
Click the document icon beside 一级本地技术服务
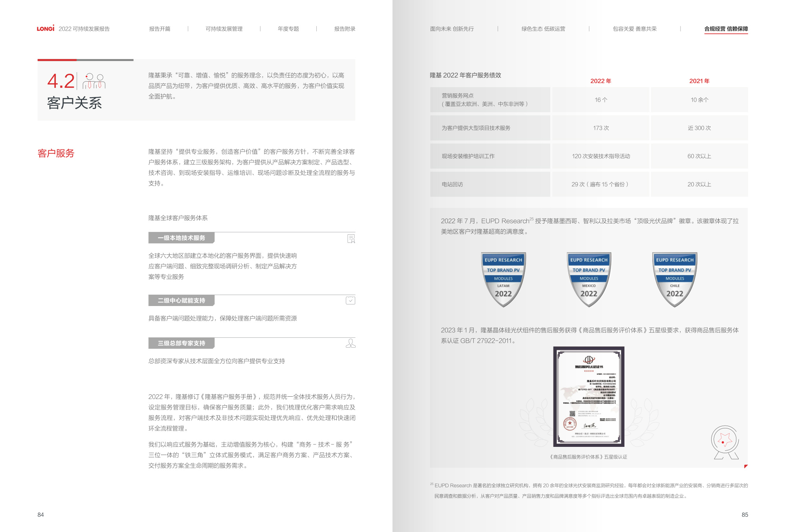tap(351, 238)
